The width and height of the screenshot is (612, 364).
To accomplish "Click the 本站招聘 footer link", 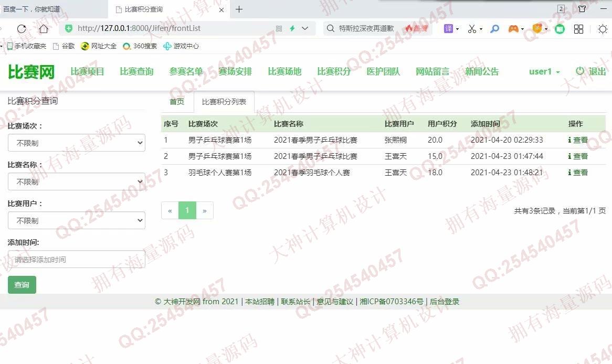I will pyautogui.click(x=260, y=302).
